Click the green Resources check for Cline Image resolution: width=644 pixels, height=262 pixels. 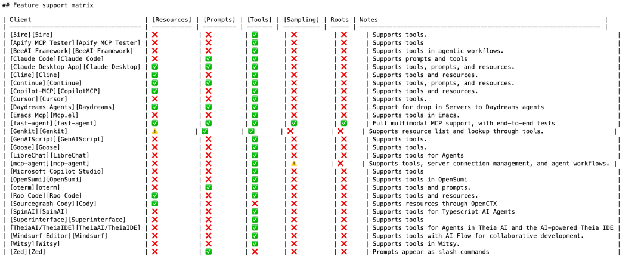(155, 75)
